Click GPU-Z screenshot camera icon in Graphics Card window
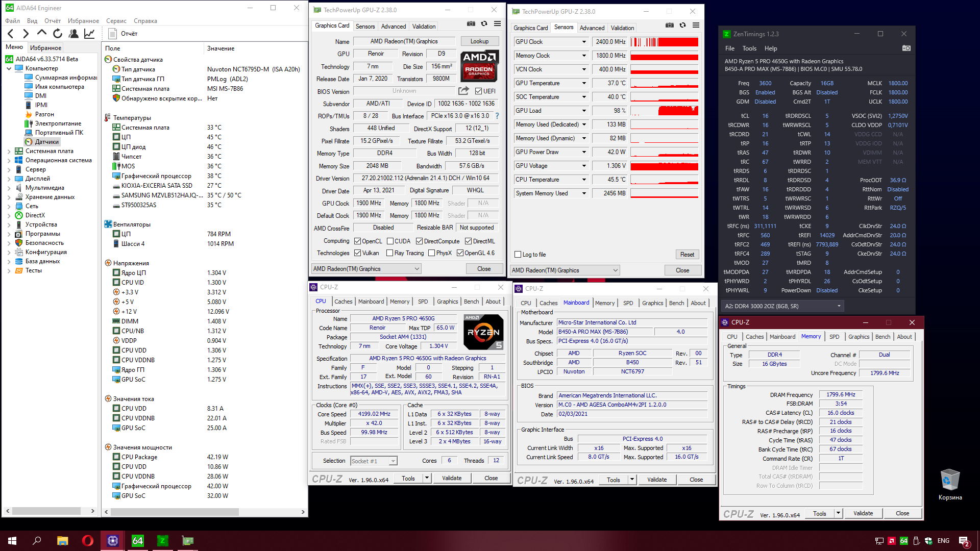This screenshot has height=551, width=980. point(471,24)
